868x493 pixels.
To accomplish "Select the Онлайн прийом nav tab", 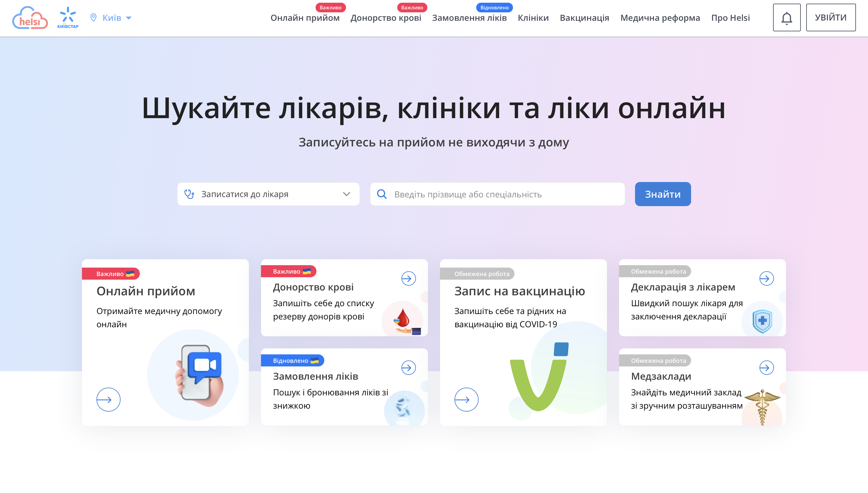I will [305, 17].
